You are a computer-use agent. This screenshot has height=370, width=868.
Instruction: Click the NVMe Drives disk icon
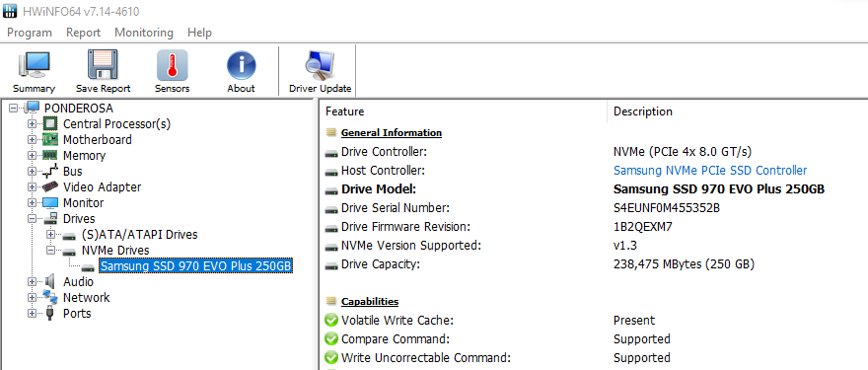tap(69, 251)
